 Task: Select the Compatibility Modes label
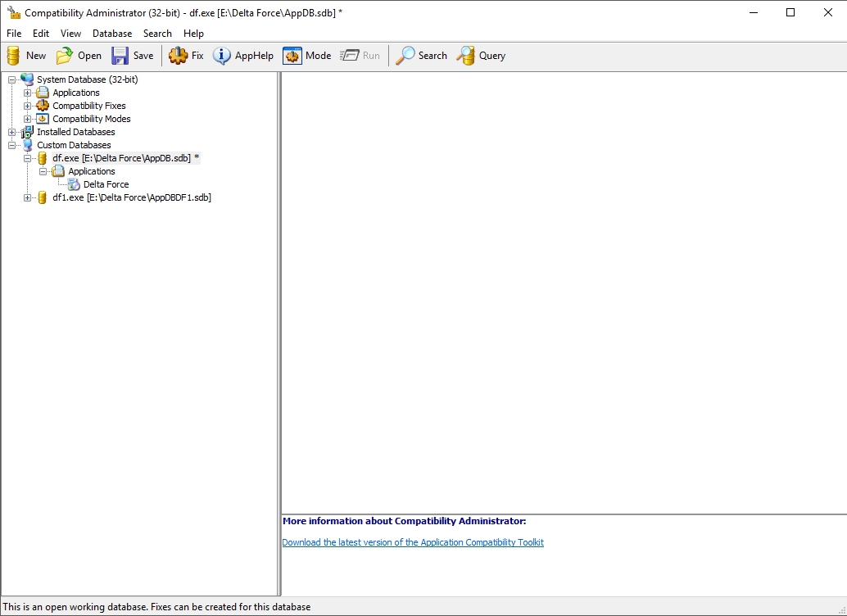coord(91,119)
